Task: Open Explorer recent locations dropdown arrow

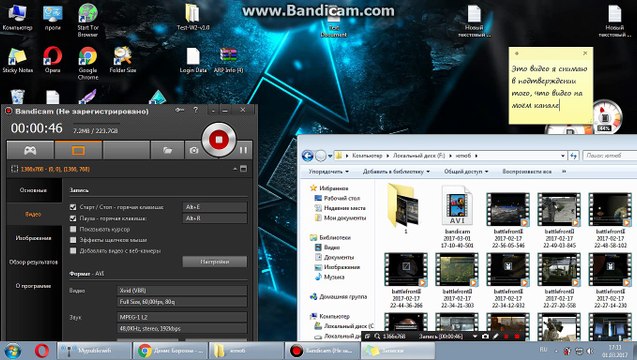Action: (x=330, y=156)
